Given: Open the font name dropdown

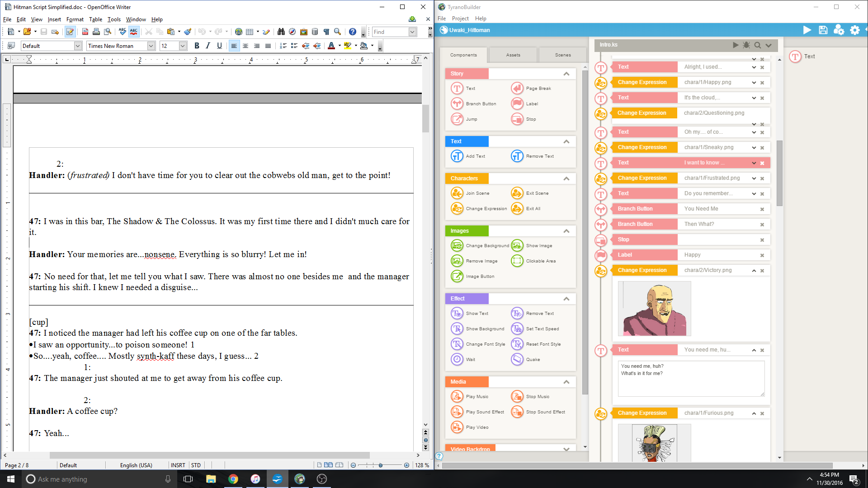Looking at the screenshot, I should pyautogui.click(x=151, y=46).
